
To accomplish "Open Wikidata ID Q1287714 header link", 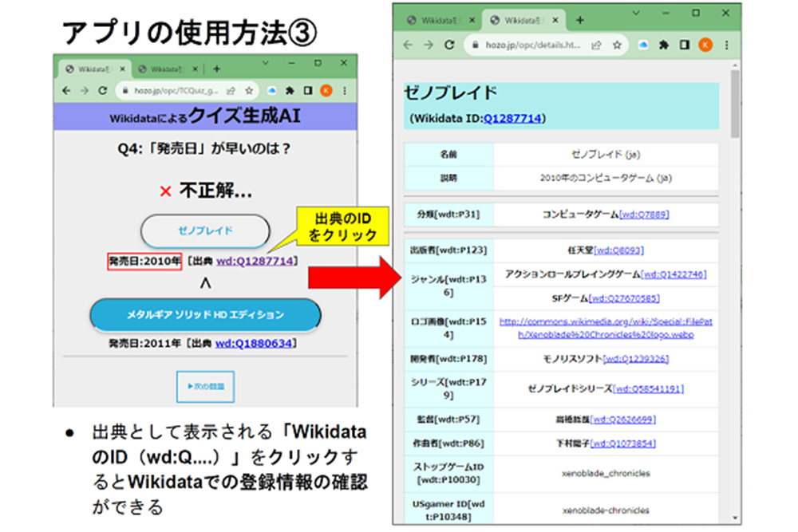I will click(x=512, y=119).
